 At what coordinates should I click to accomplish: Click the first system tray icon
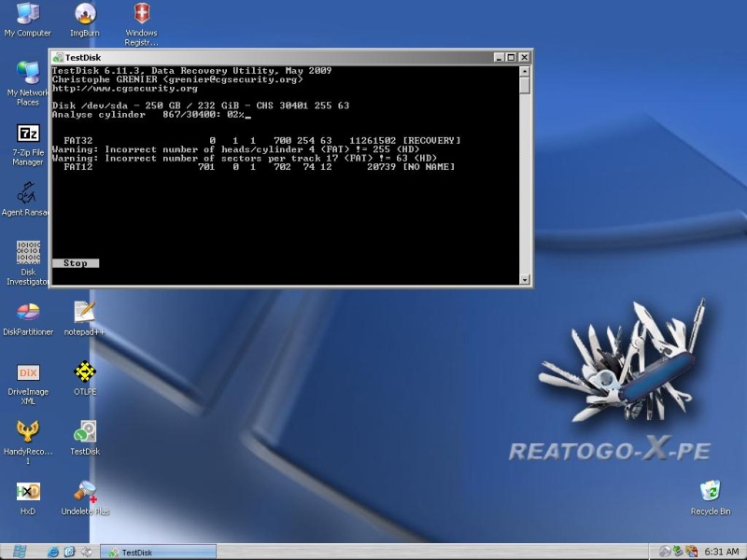click(x=665, y=552)
